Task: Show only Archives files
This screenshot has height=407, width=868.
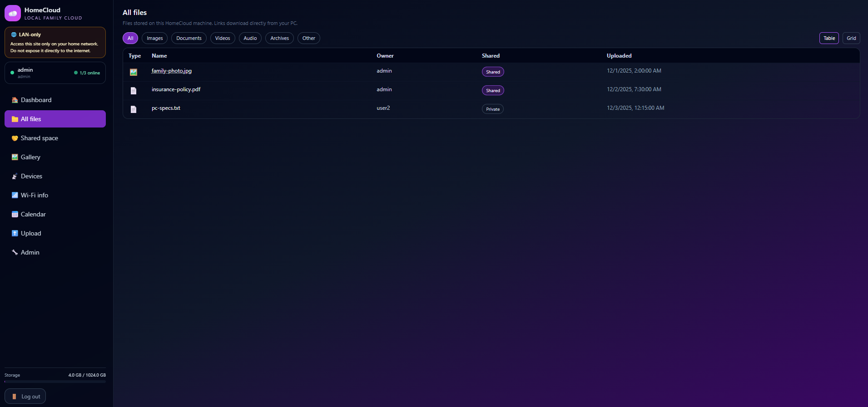Action: click(279, 38)
